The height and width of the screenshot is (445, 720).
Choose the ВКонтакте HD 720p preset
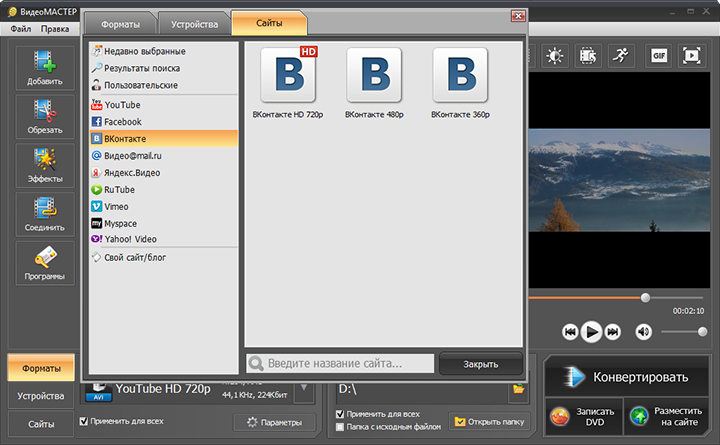click(288, 83)
